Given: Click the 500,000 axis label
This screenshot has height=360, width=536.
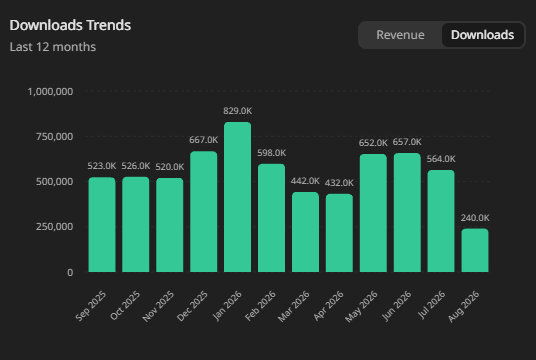Looking at the screenshot, I should point(54,182).
